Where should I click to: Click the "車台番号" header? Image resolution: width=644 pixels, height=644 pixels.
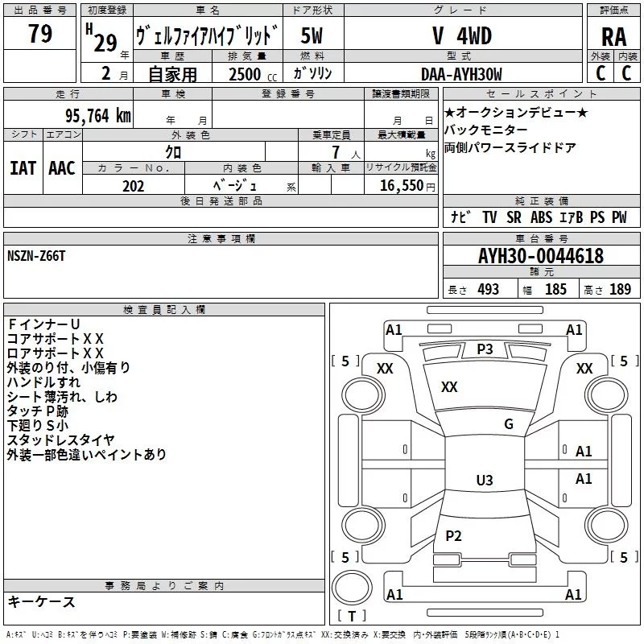541,238
